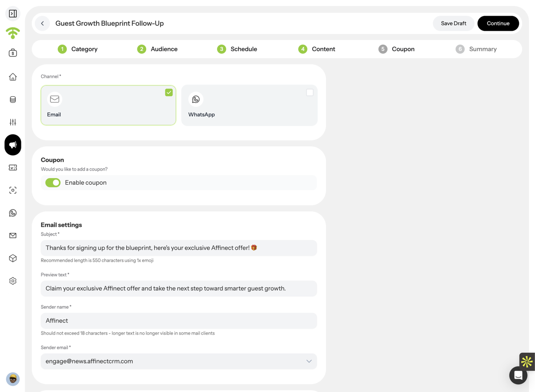
Task: Click the WhatsApp channel logo icon
Action: 196,99
